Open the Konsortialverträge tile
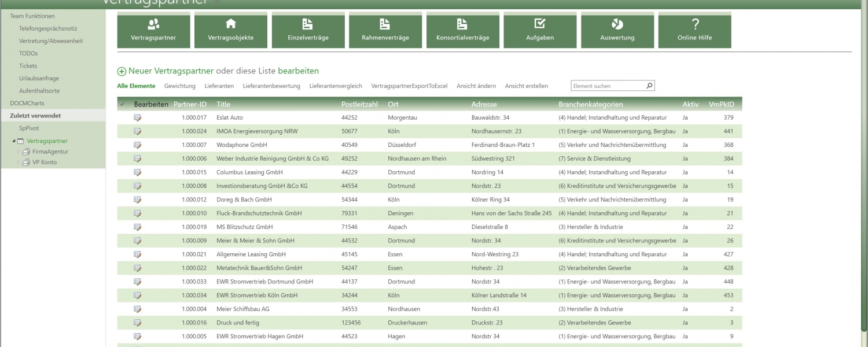868x347 pixels. (x=463, y=31)
